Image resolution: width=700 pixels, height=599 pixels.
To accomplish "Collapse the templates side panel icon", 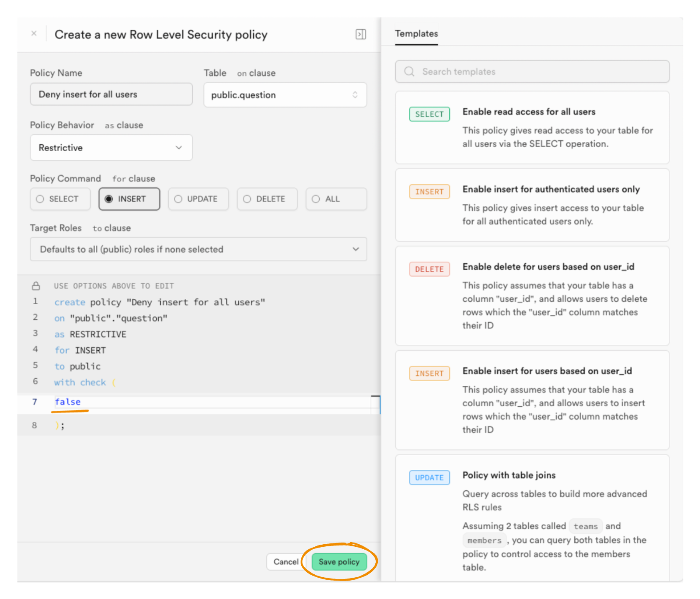I will [360, 34].
